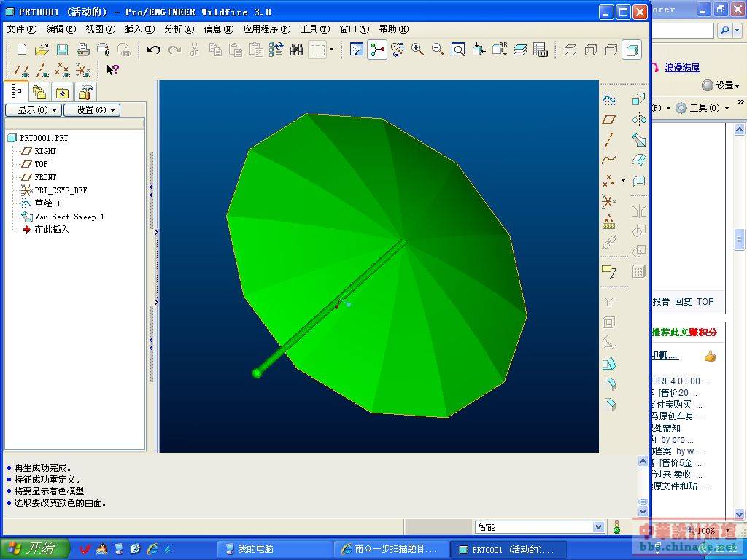Screen dimensions: 747x560
Task: Open the Variable Section Sweep tool
Action: [x=639, y=139]
